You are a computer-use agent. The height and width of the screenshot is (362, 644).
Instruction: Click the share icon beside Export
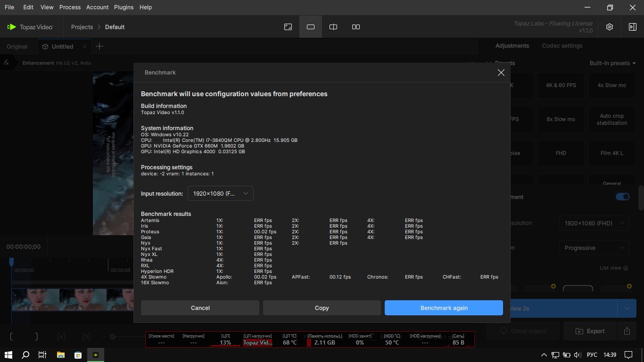pos(627,331)
